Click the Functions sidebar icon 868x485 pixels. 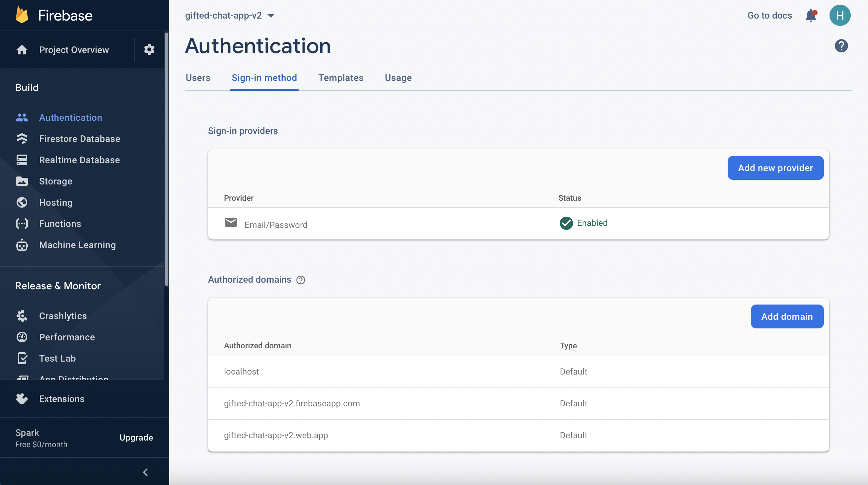click(22, 224)
